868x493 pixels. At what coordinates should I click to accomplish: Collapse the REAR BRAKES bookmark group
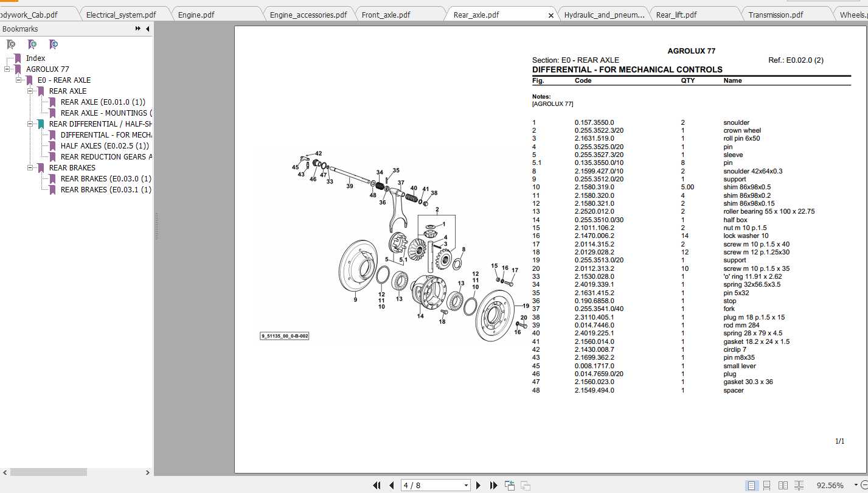30,167
